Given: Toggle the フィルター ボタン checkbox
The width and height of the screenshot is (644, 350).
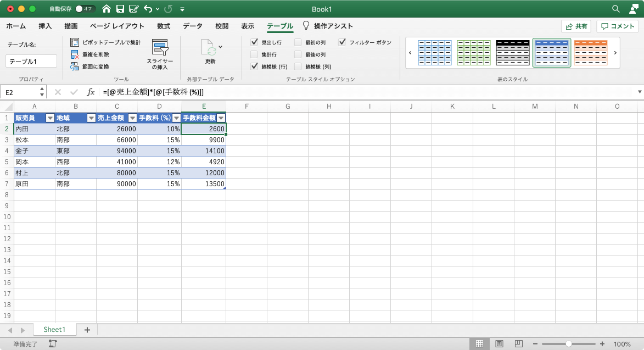Looking at the screenshot, I should point(342,42).
